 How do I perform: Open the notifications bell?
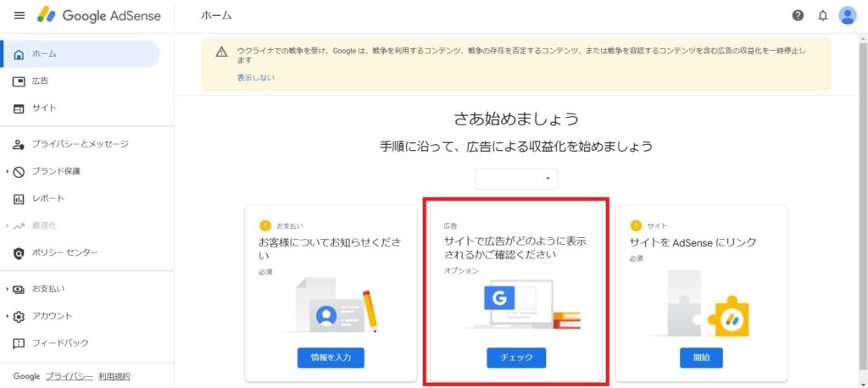[822, 15]
